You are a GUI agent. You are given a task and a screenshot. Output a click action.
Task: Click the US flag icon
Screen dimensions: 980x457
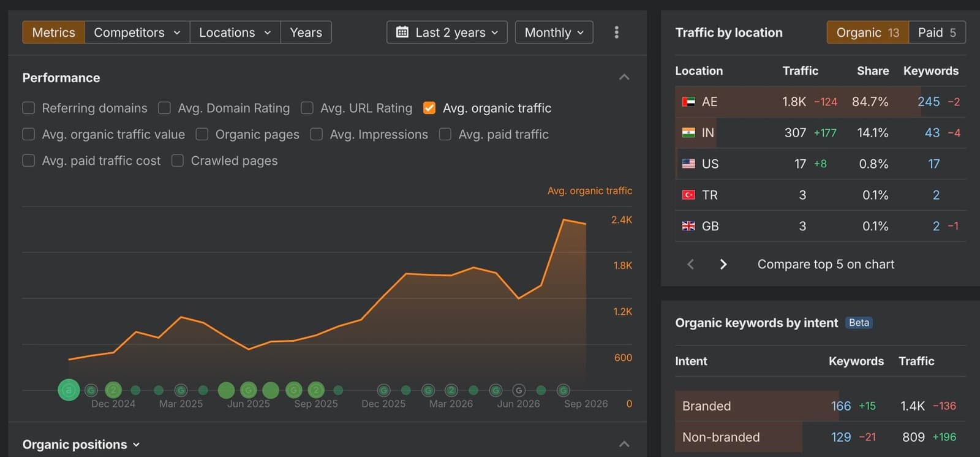[688, 164]
